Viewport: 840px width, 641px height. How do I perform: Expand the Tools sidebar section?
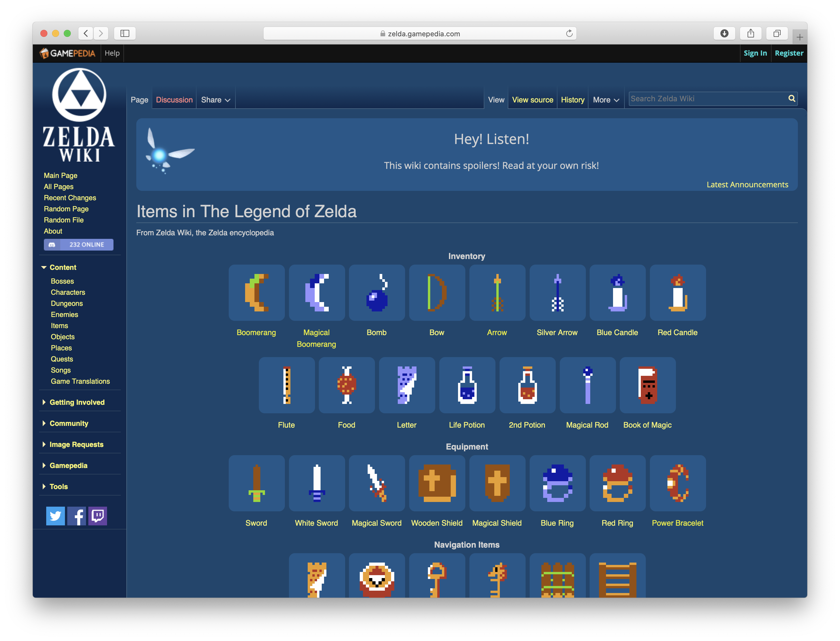pyautogui.click(x=58, y=486)
